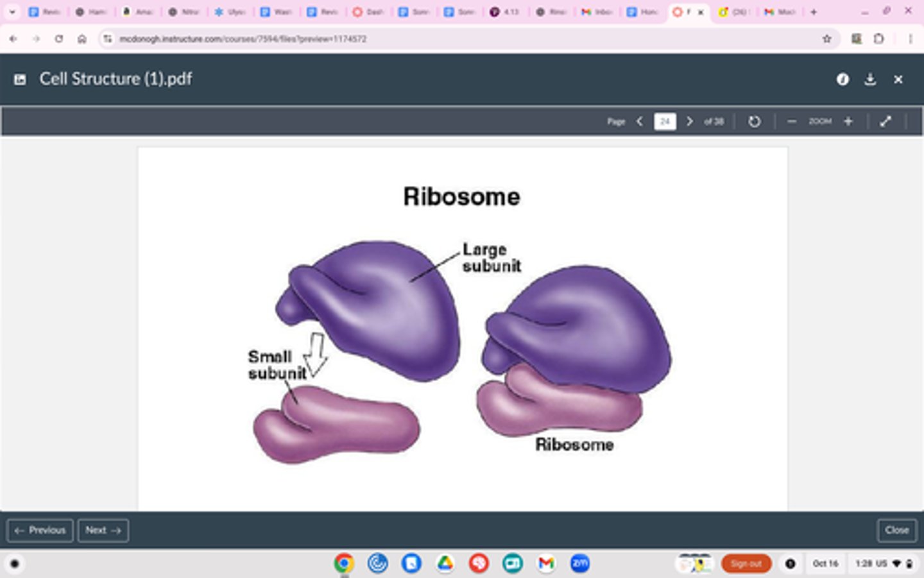Image resolution: width=924 pixels, height=578 pixels.
Task: Bookmark this page with the star
Action: 827,39
